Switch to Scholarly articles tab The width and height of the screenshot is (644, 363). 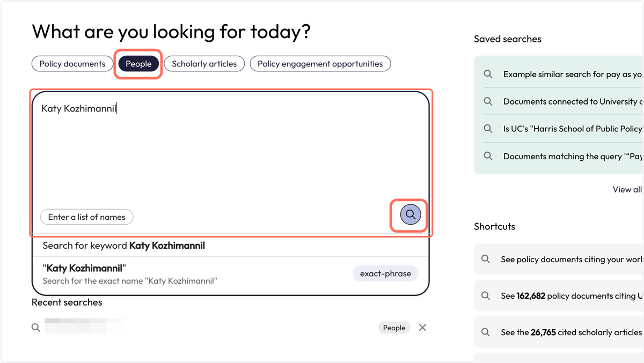tap(204, 64)
